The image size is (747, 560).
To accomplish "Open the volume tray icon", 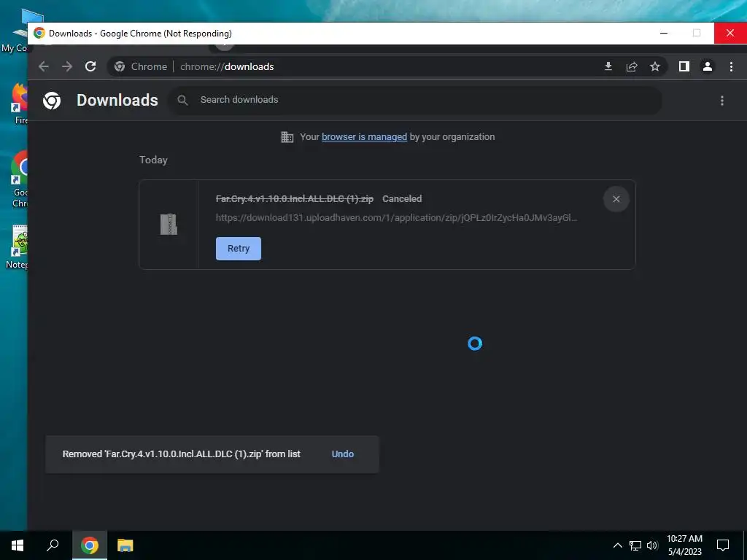I will click(x=652, y=545).
